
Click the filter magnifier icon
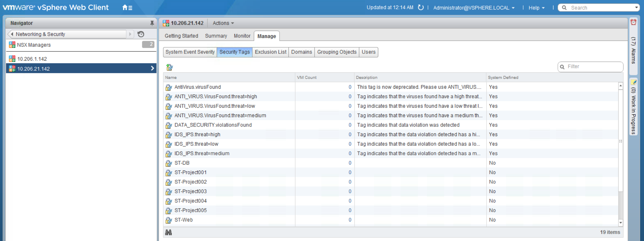pos(562,67)
